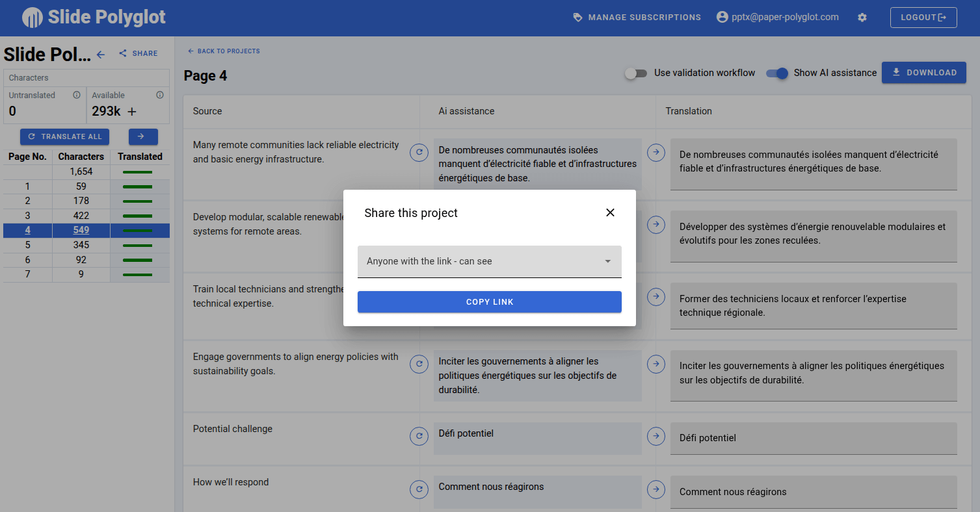Open settings gear icon in header
This screenshot has width=980, height=512.
click(x=862, y=18)
